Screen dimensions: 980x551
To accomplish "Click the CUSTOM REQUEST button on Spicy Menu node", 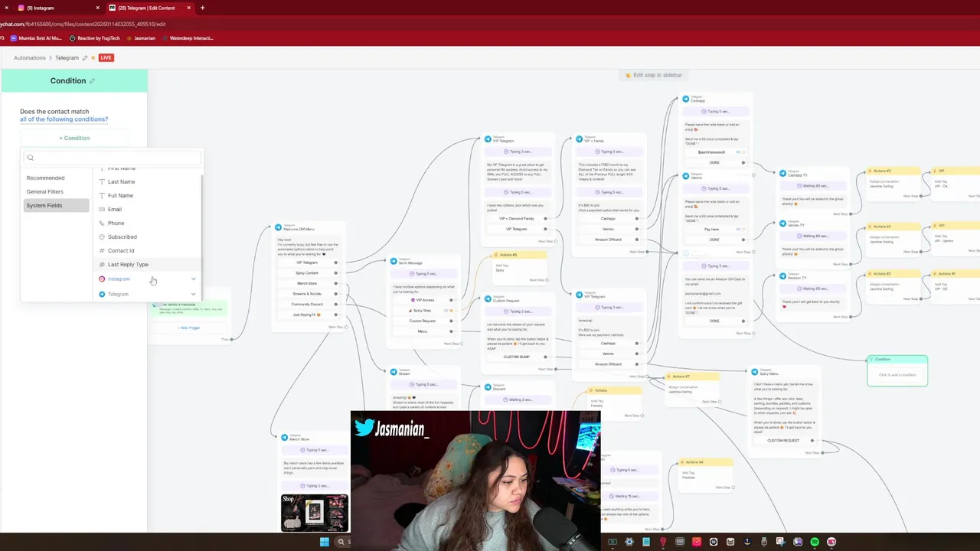I will 783,441.
